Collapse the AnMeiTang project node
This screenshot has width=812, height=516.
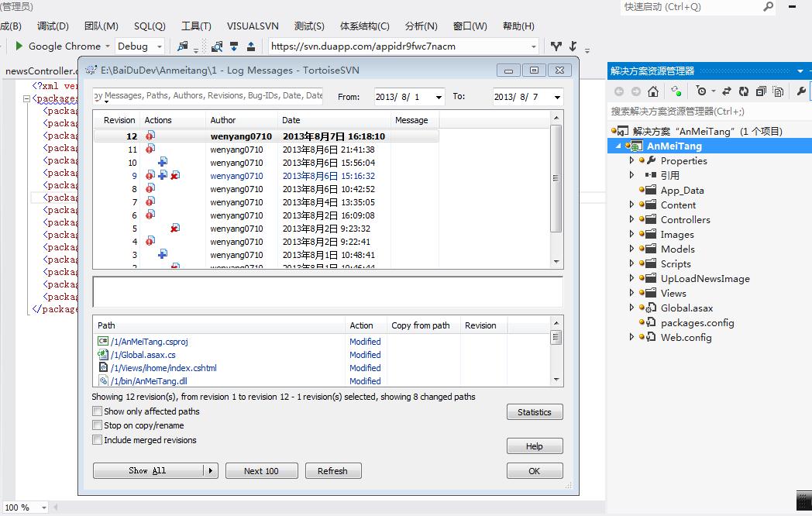(x=618, y=146)
